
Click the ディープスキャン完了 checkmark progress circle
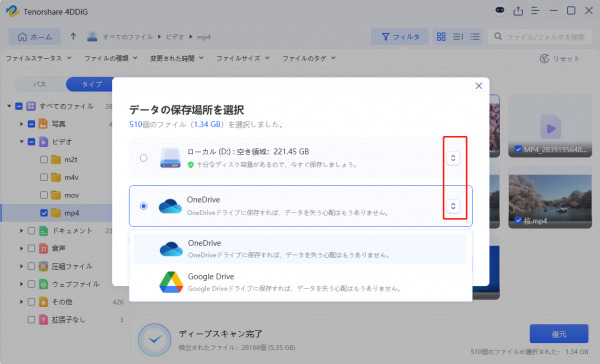point(155,340)
